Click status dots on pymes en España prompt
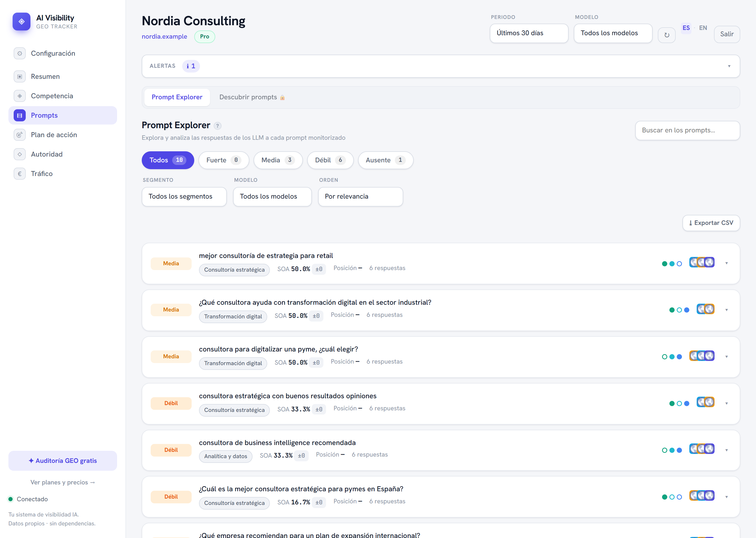Viewport: 756px width, 538px height. pos(672,497)
